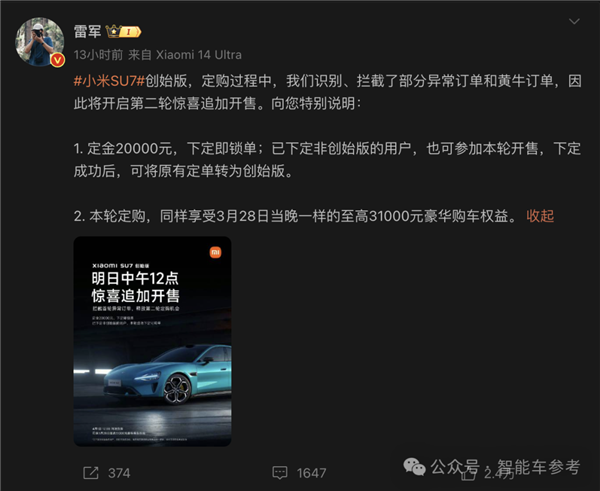Click the crown membership badge
Viewport: 600px width, 491px height.
(x=123, y=31)
